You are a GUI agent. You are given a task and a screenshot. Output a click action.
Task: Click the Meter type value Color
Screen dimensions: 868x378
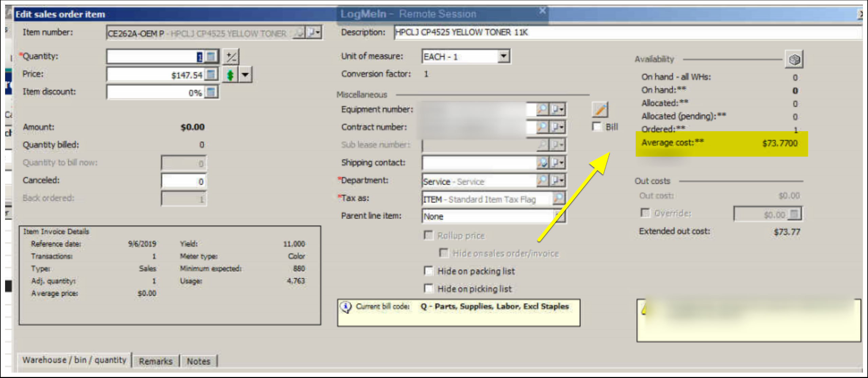click(296, 256)
